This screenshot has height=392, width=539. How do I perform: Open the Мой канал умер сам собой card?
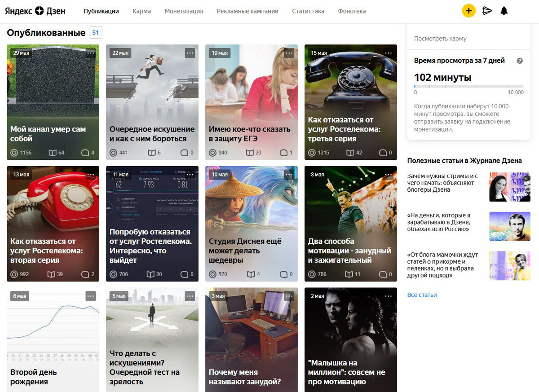[x=53, y=102]
